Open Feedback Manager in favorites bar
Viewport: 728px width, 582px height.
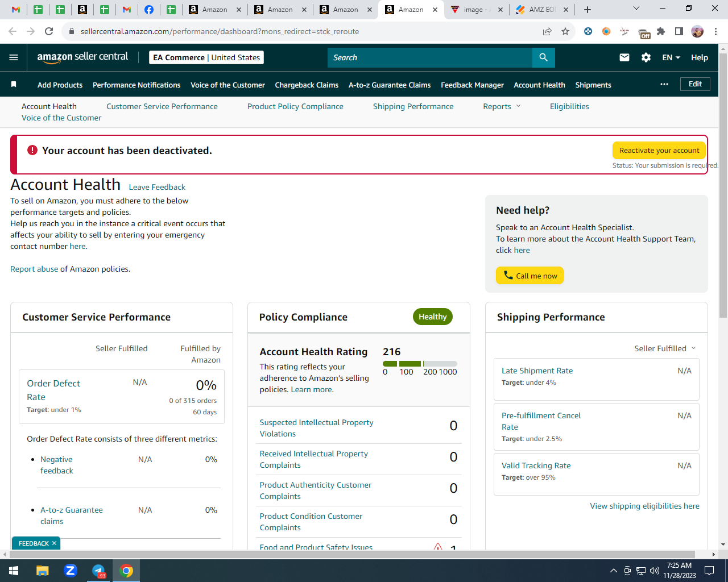coord(472,85)
